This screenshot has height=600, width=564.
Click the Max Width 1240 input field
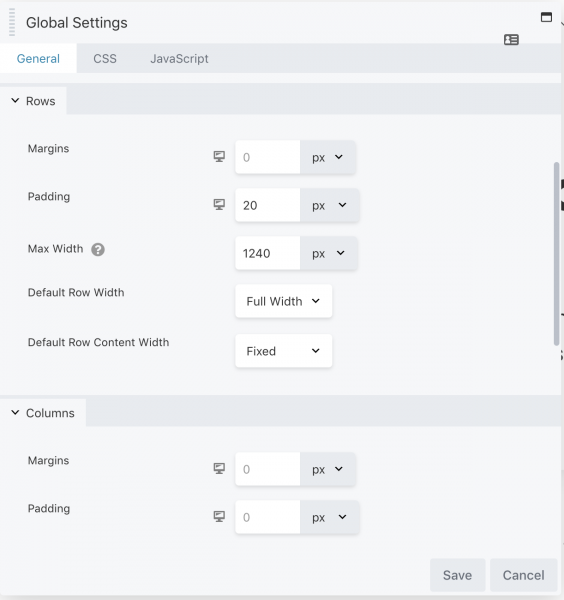(x=267, y=253)
